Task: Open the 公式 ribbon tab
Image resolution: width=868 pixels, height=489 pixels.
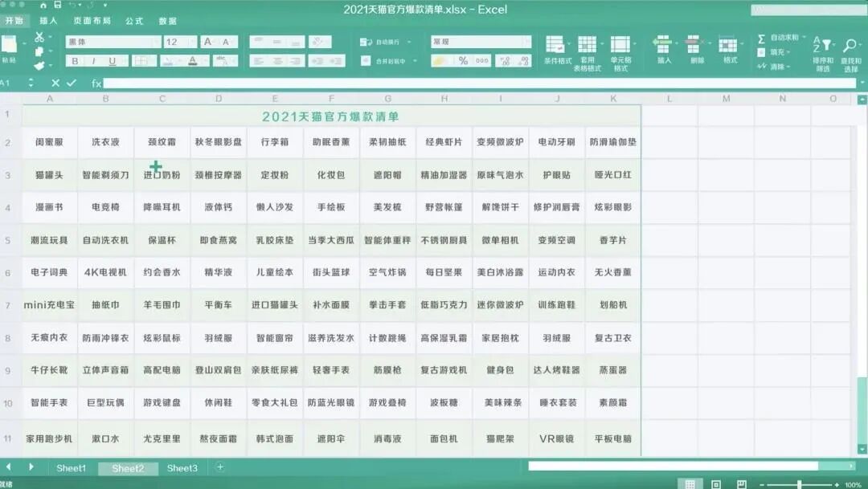Action: pos(134,21)
